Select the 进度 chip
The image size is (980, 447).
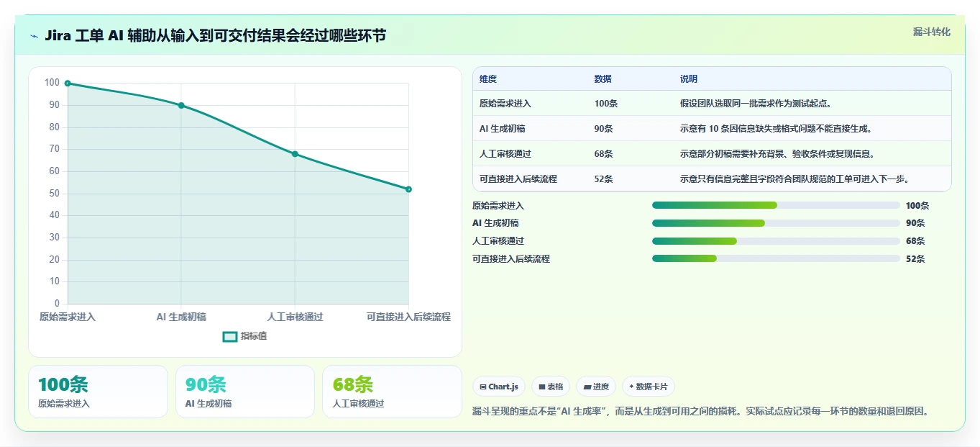596,387
